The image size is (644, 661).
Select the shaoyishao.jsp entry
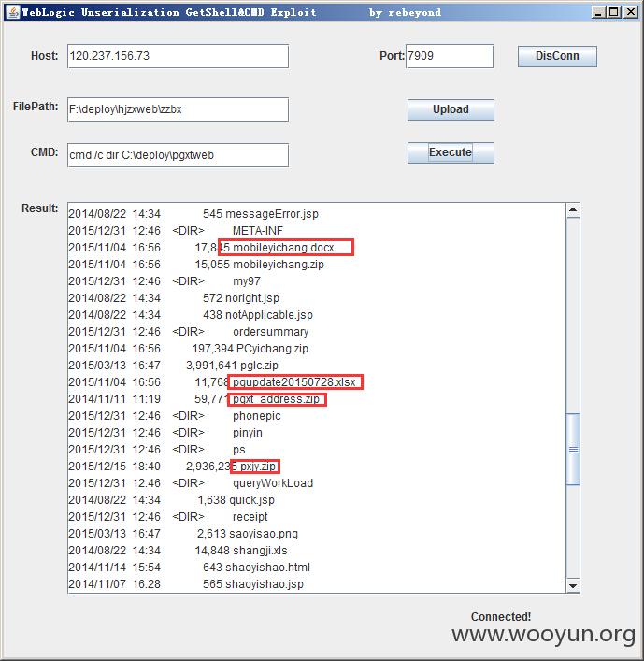[x=186, y=584]
